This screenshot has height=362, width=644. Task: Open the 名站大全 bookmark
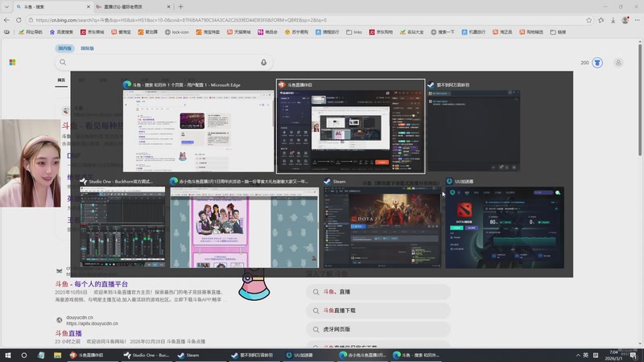[x=411, y=32]
